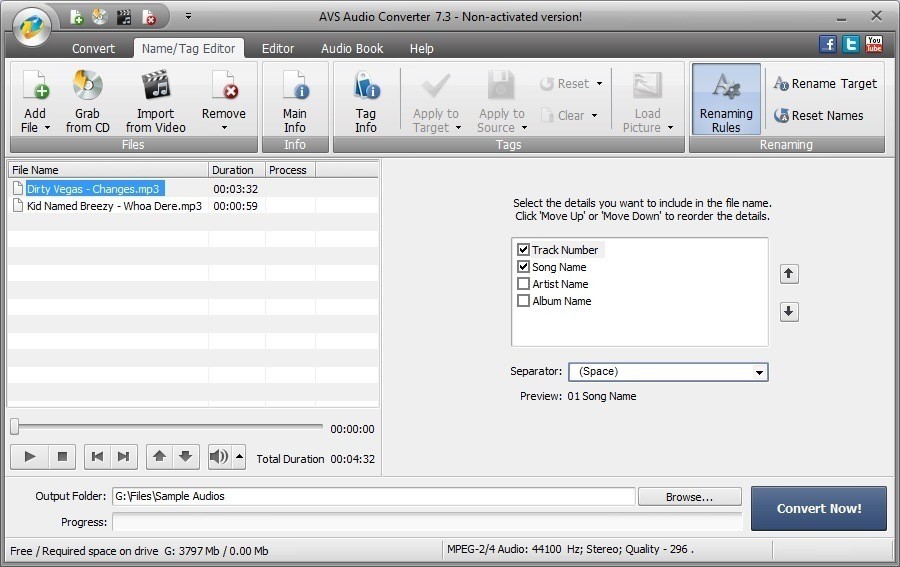Click the Browse... button
This screenshot has height=567, width=900.
click(x=689, y=497)
